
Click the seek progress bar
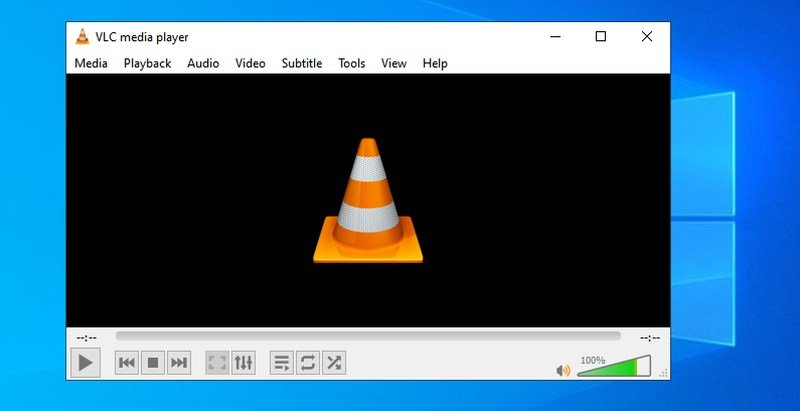coord(368,336)
